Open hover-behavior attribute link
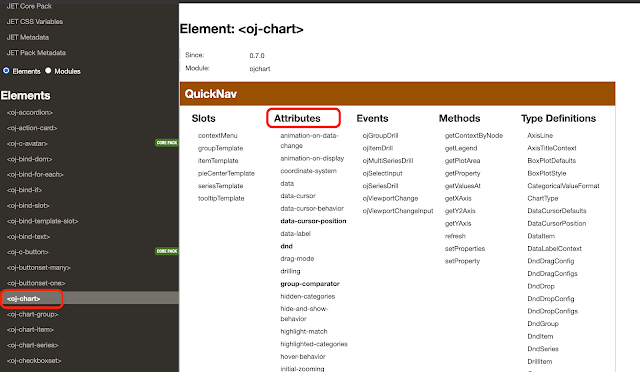This screenshot has height=372, width=640. point(303,357)
